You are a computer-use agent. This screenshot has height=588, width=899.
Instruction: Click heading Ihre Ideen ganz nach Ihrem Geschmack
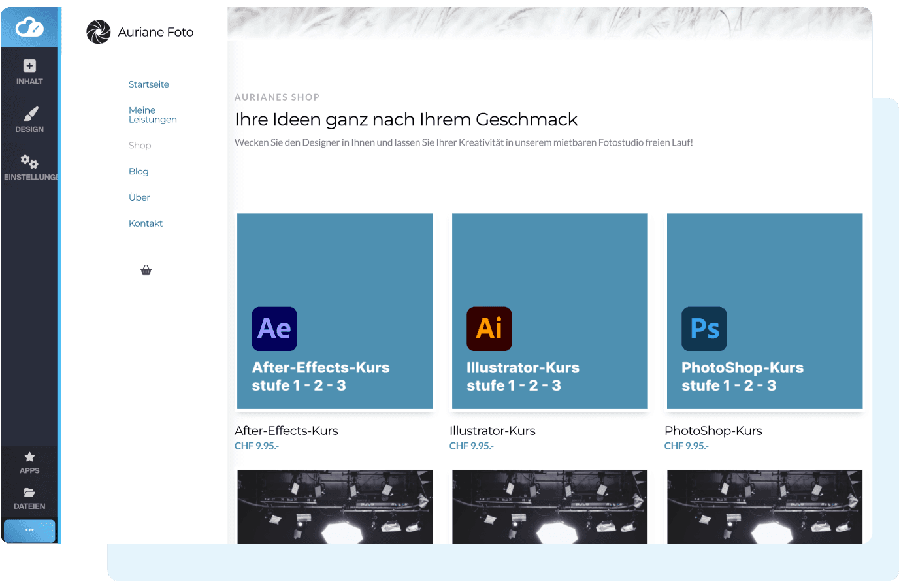click(x=406, y=120)
